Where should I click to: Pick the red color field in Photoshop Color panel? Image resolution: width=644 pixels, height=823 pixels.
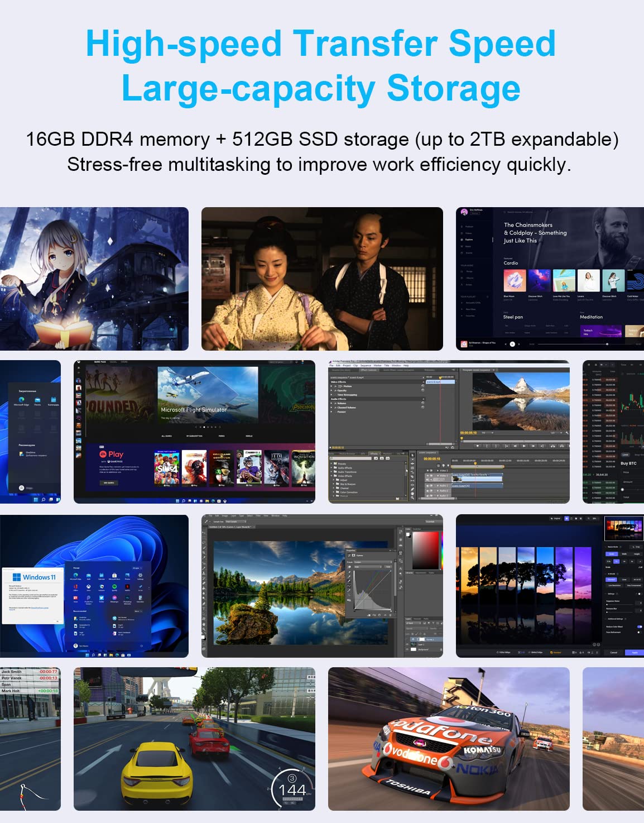coord(426,552)
